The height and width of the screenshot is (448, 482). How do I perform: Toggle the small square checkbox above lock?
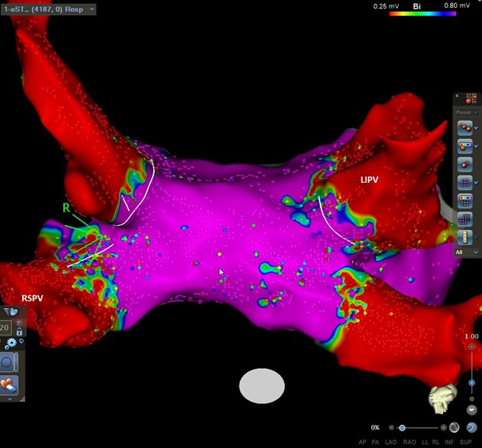pos(19,321)
